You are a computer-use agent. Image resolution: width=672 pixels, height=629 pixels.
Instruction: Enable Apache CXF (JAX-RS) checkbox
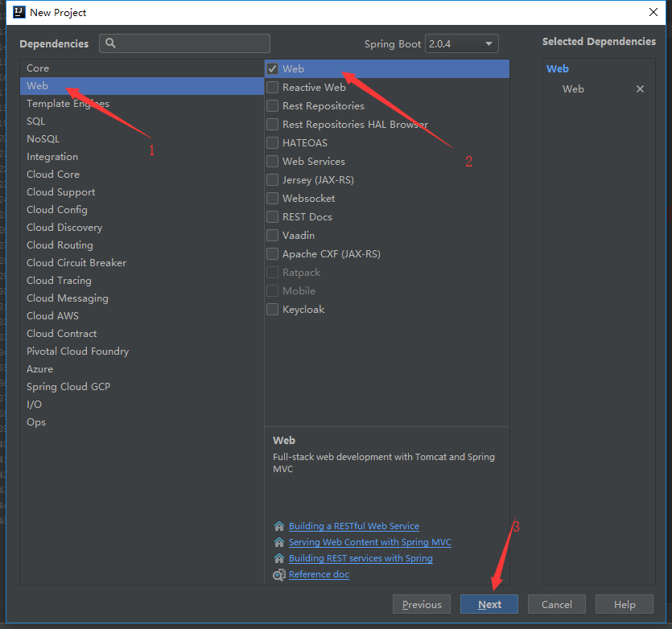click(x=273, y=253)
